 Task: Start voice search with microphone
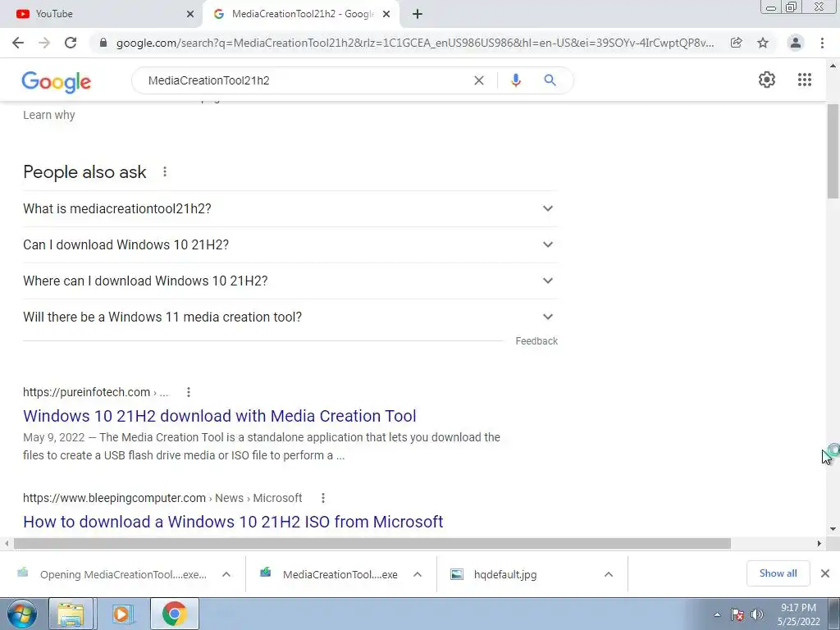(515, 80)
